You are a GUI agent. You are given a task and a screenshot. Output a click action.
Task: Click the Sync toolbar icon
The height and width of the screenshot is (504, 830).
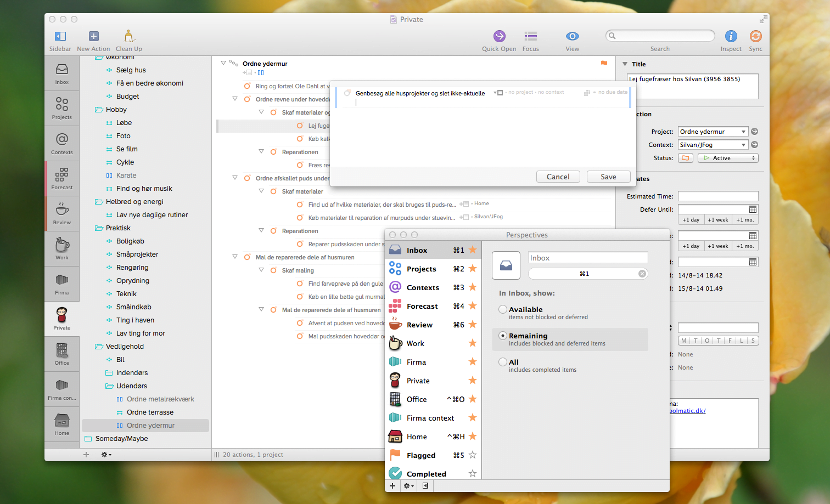point(755,36)
